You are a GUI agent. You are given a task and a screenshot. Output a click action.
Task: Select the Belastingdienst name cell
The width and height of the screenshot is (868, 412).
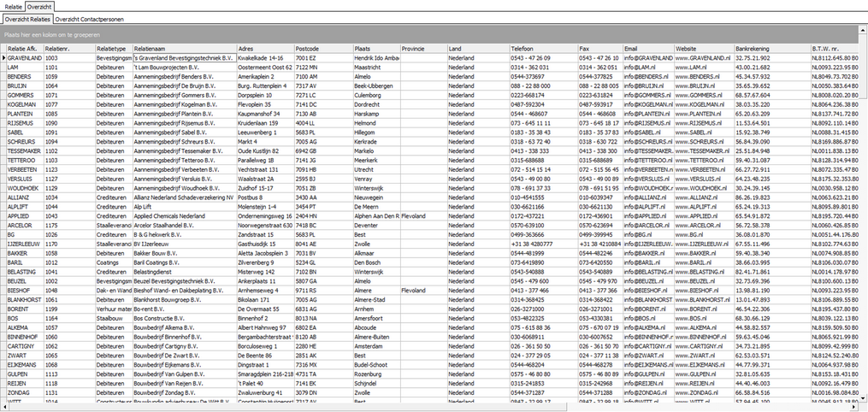click(x=185, y=272)
